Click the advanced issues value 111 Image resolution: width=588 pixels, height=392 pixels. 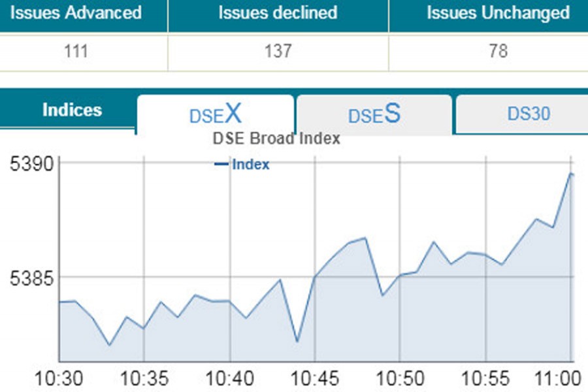pyautogui.click(x=78, y=51)
